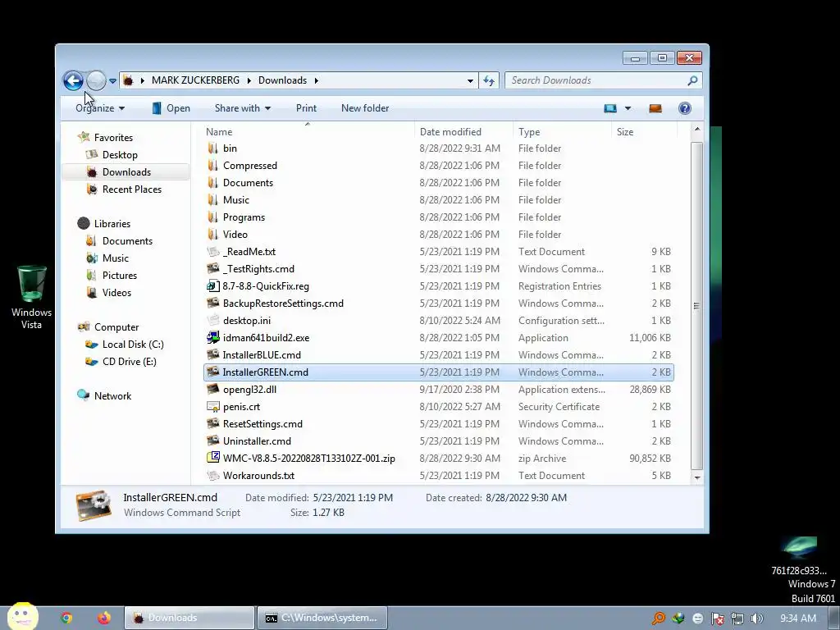Select the idman641build2.exe application icon
Screen dimensions: 840x630
tap(212, 337)
